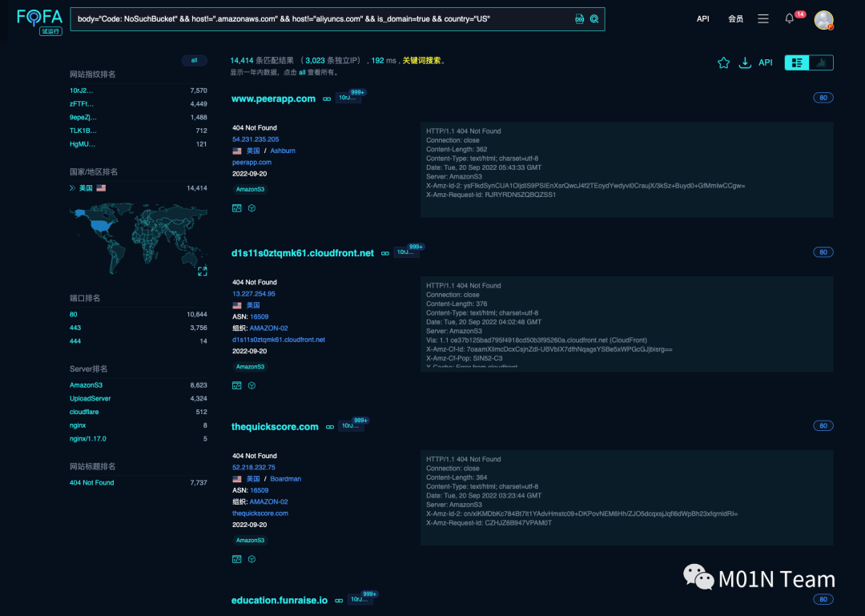865x616 pixels.
Task: Click the Boardman city link
Action: point(285,479)
